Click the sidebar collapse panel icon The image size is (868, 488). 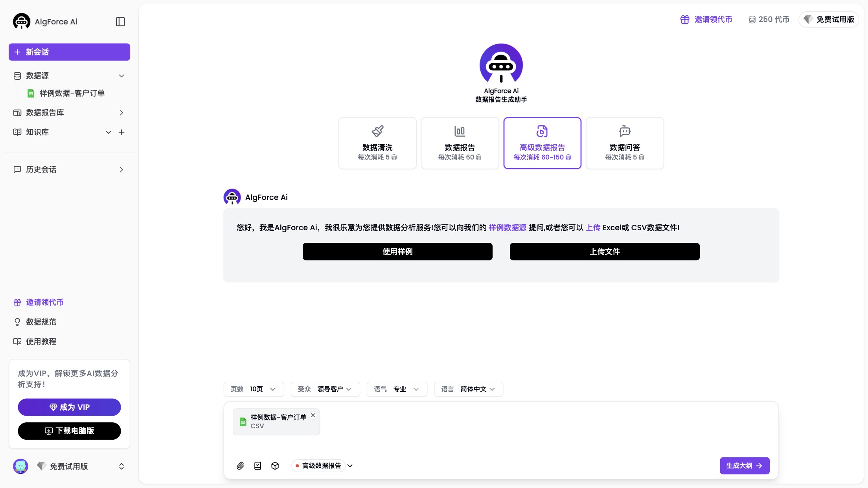[120, 22]
